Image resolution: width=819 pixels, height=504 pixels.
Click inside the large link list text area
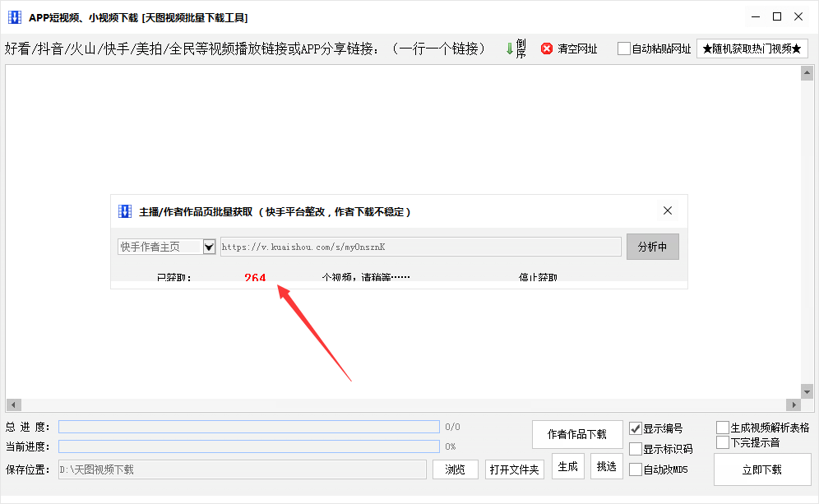point(402,231)
